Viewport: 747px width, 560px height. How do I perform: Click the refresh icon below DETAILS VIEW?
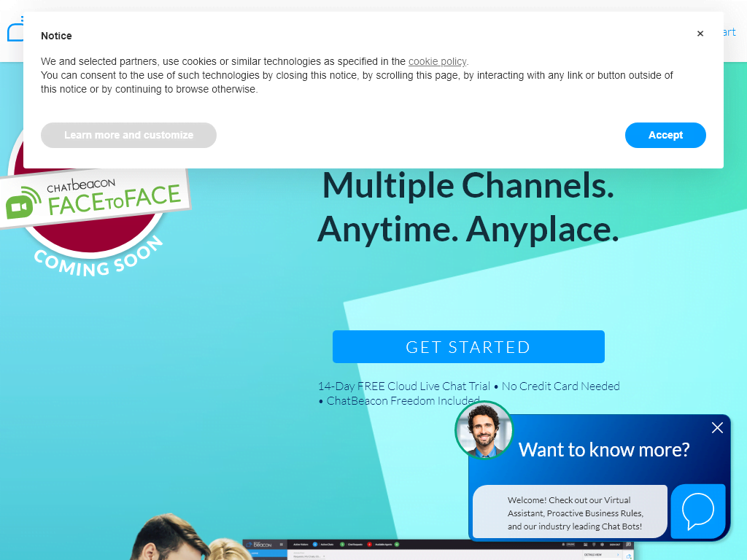pyautogui.click(x=628, y=556)
